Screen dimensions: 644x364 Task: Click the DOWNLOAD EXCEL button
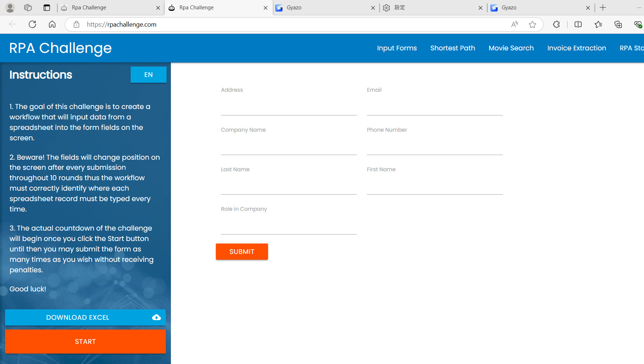85,318
